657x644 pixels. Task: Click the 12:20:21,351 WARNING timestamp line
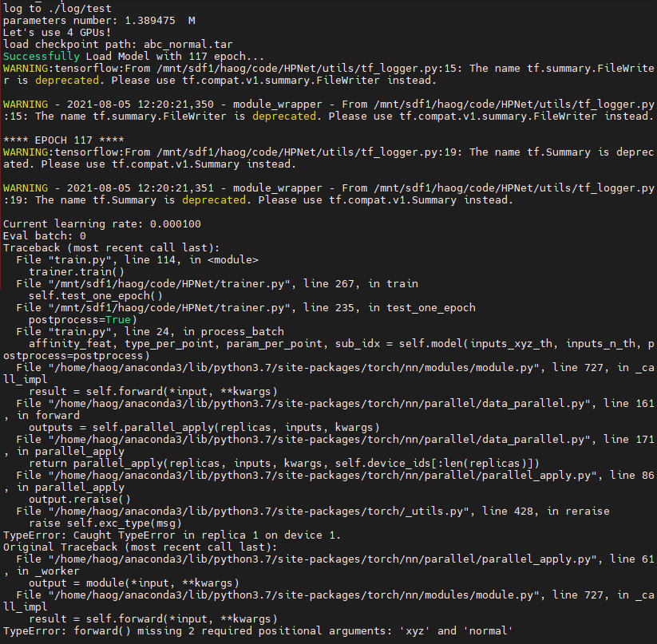coord(329,188)
